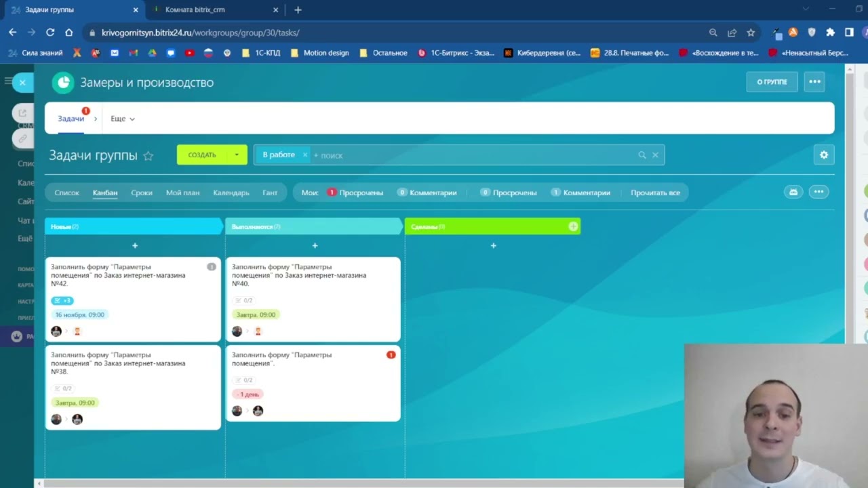Open the browser zoom magnifier in address bar
Screen dimensions: 868x488
pyautogui.click(x=713, y=32)
